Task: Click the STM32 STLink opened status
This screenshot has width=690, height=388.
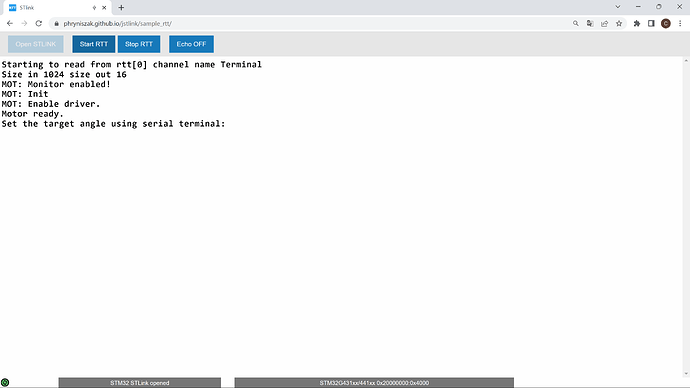Action: [139, 383]
